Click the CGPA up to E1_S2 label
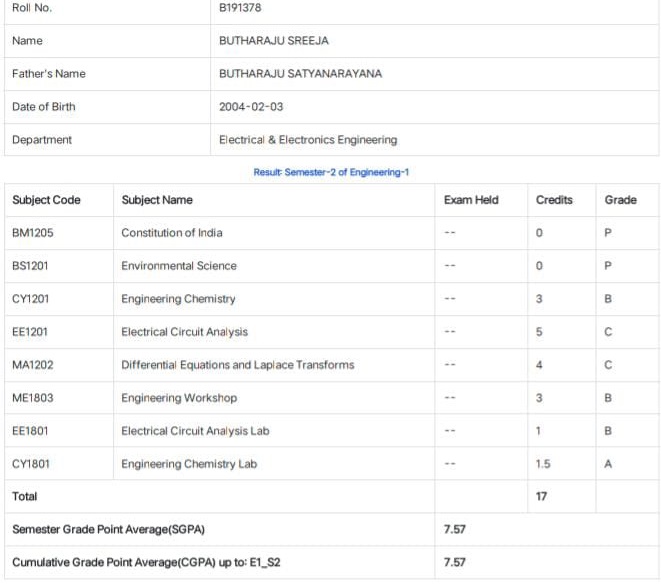This screenshot has width=661, height=584. tap(146, 562)
